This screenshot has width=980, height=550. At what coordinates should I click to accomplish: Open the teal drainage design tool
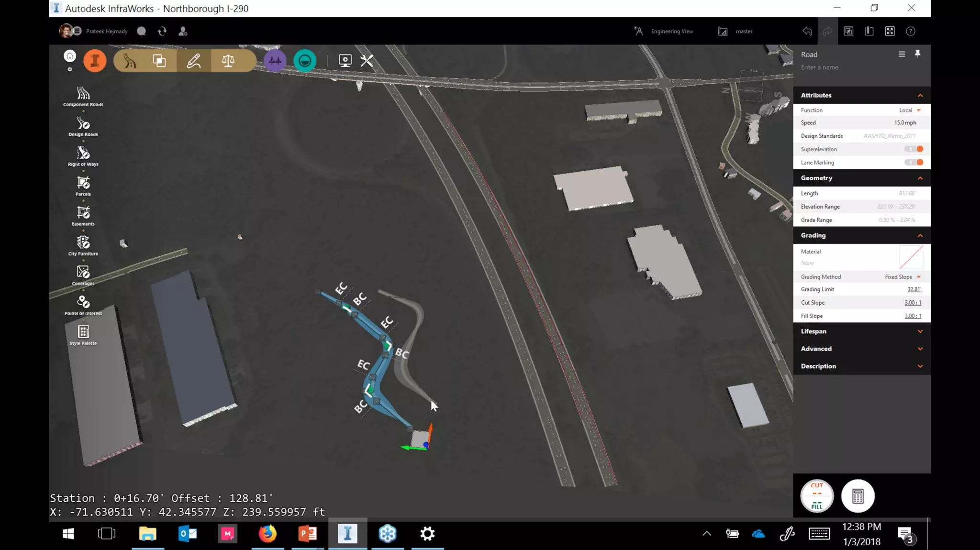point(305,61)
